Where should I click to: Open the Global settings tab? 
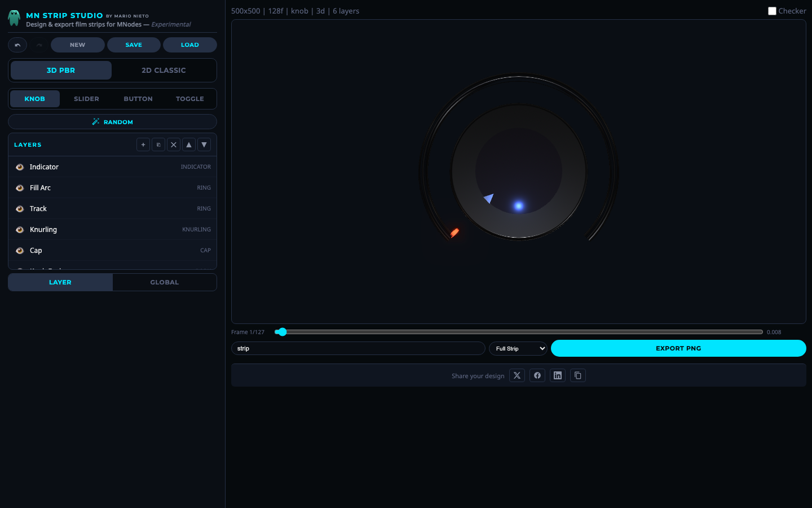coord(164,282)
